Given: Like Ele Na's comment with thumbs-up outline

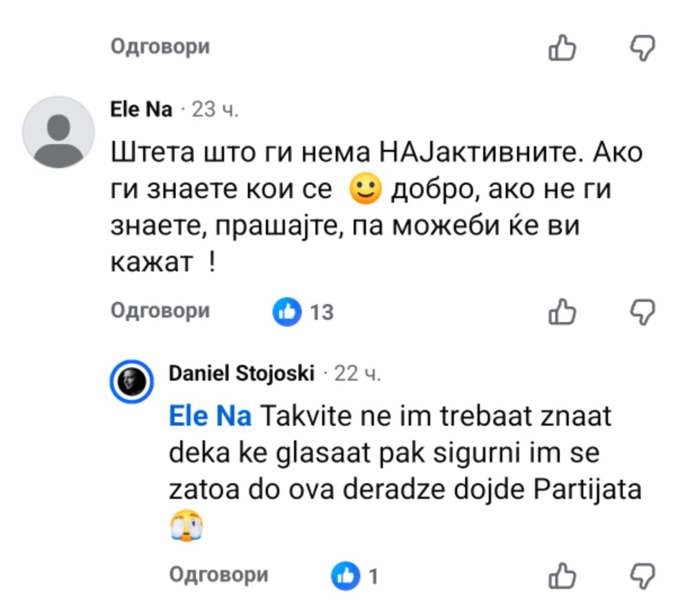Looking at the screenshot, I should point(562,311).
